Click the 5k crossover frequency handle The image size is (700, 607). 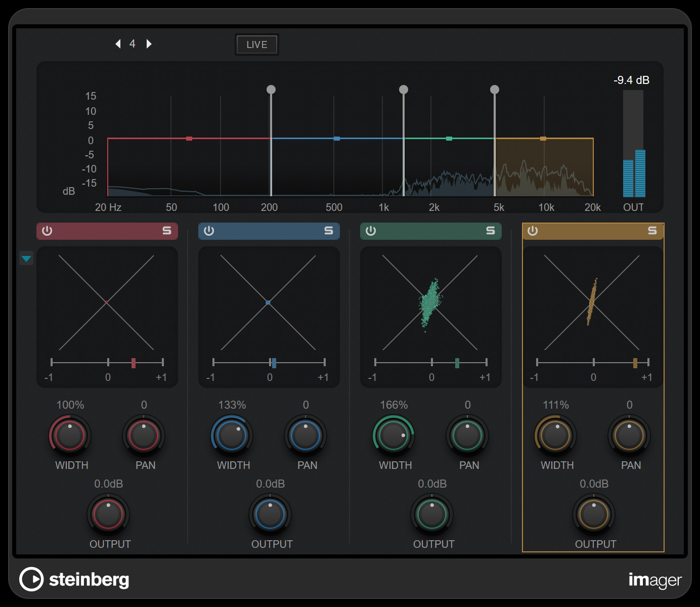[495, 90]
